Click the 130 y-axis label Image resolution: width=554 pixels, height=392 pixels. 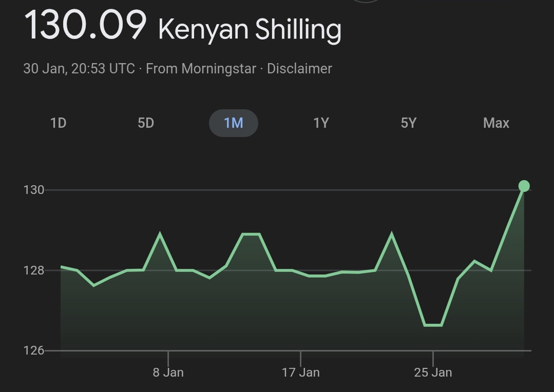point(34,190)
